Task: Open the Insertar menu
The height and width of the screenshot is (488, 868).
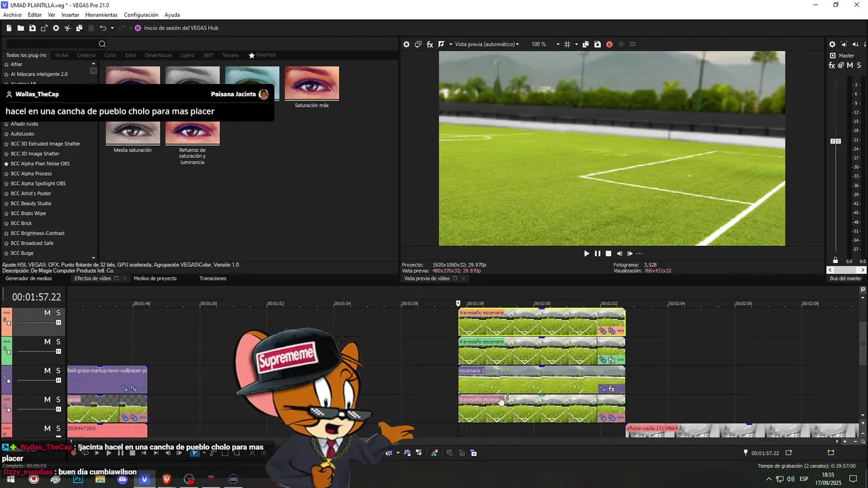Action: pos(70,15)
